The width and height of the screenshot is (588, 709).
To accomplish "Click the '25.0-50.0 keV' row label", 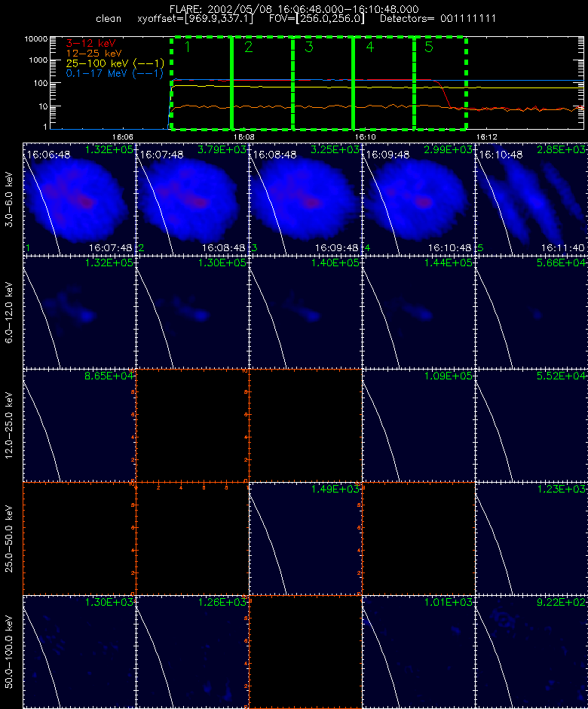I will click(x=10, y=539).
